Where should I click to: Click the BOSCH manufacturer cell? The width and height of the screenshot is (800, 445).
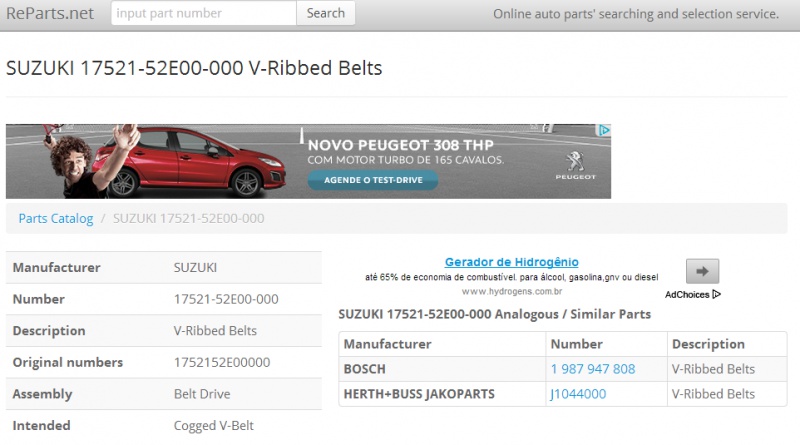point(442,369)
